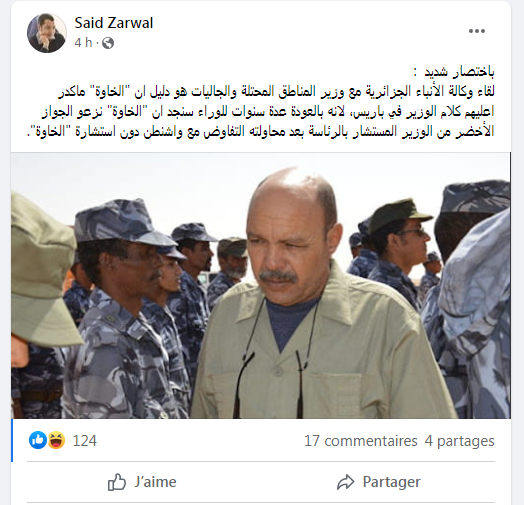Open the post's three-dot options menu

tap(477, 31)
